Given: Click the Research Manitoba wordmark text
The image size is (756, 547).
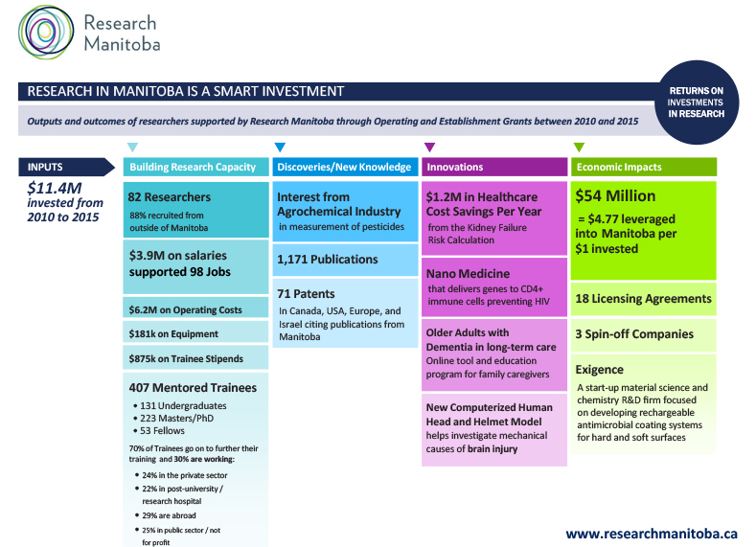Looking at the screenshot, I should coord(122,33).
